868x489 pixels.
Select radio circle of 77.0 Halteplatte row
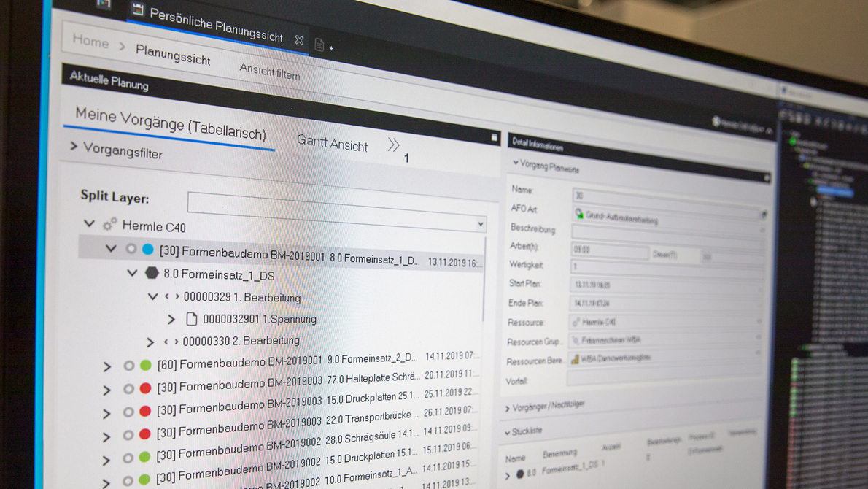pyautogui.click(x=128, y=389)
